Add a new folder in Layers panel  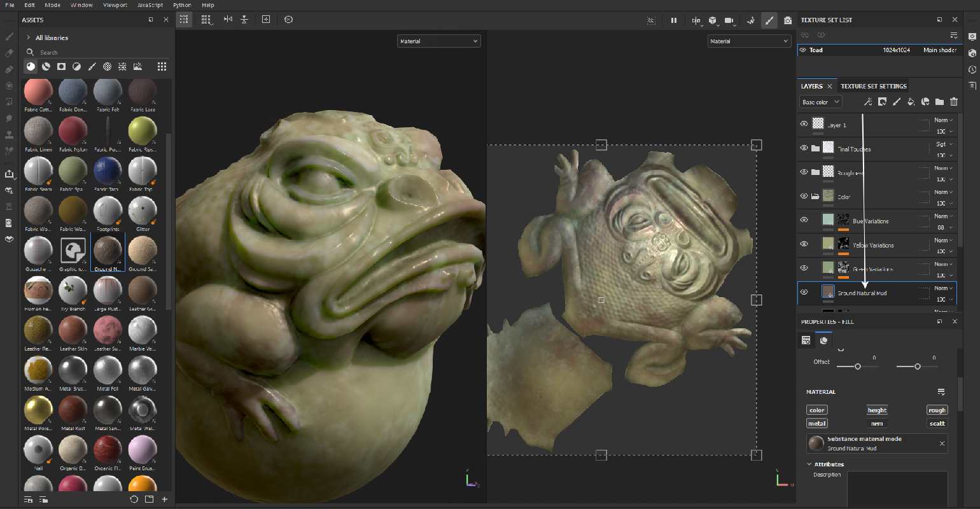pos(939,102)
